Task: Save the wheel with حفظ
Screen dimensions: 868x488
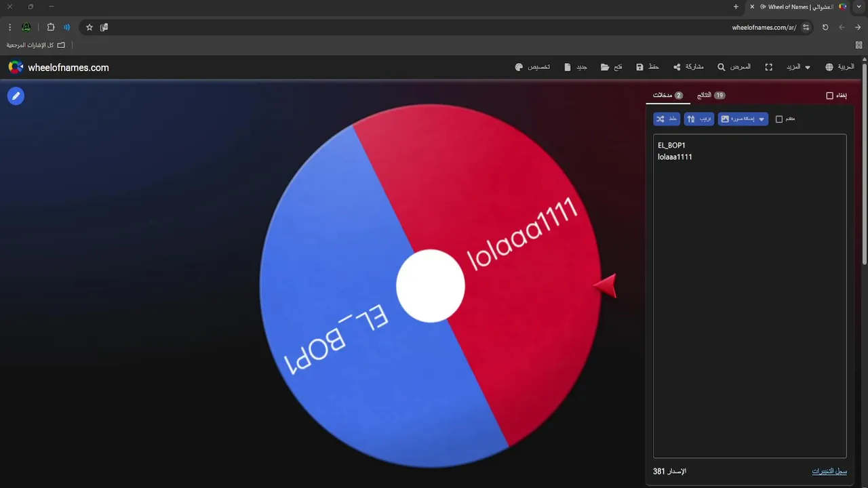Action: tap(648, 67)
